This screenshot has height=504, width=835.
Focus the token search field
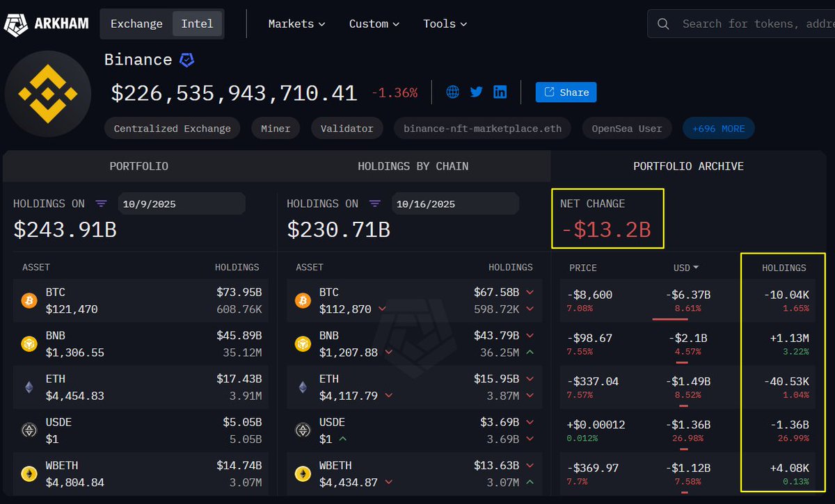pyautogui.click(x=740, y=24)
